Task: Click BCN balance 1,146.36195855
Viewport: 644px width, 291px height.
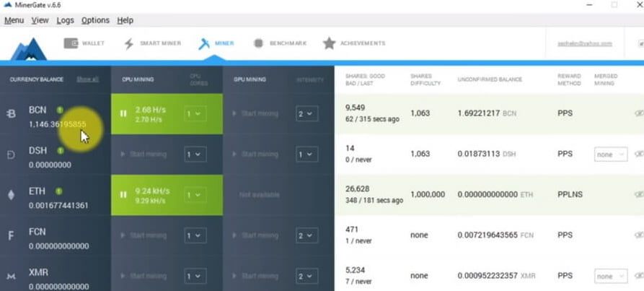Action: pos(58,124)
